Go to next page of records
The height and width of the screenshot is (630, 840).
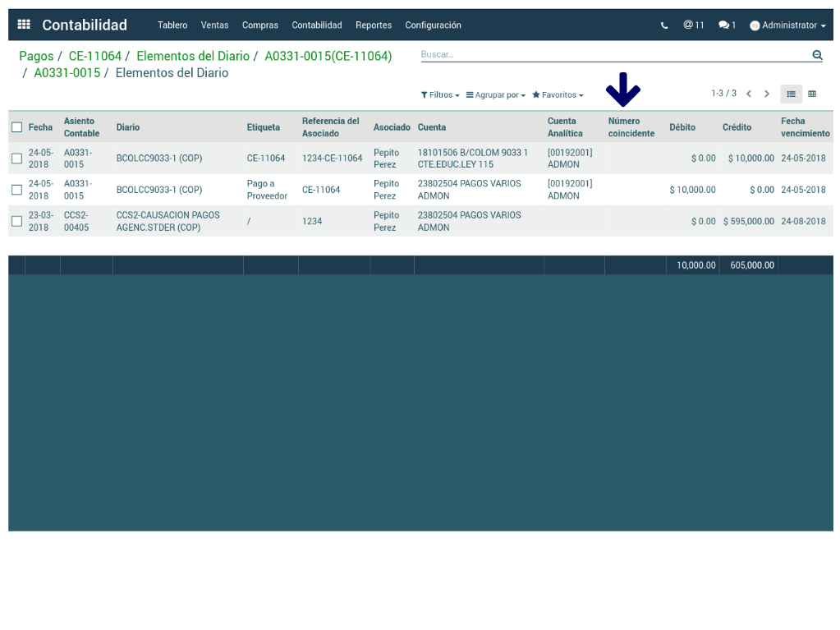click(x=767, y=94)
